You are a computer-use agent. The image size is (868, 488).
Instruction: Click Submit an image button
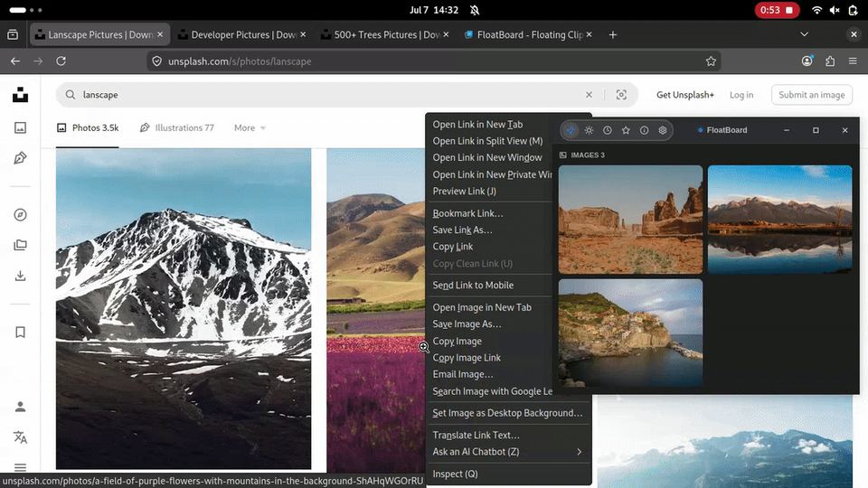coord(812,95)
